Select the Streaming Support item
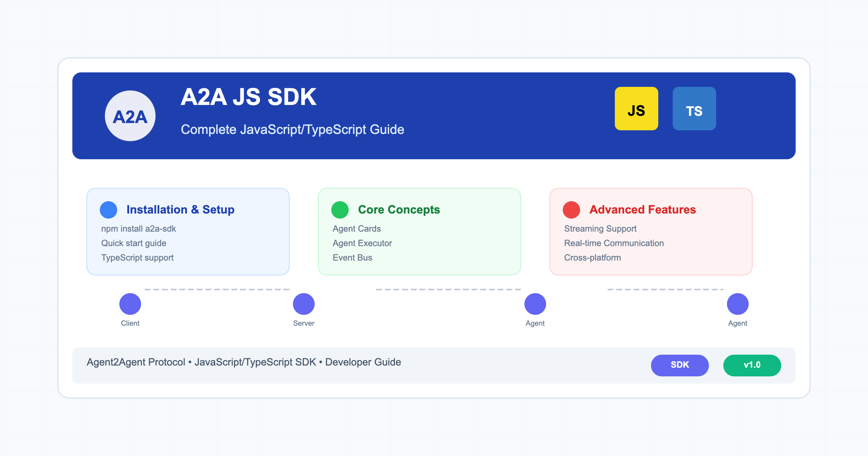Image resolution: width=868 pixels, height=456 pixels. point(600,229)
